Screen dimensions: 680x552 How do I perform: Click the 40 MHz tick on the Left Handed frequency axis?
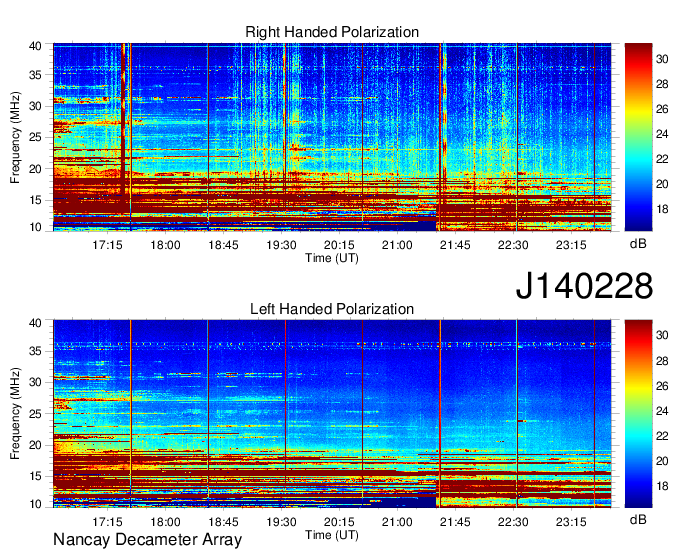point(35,323)
